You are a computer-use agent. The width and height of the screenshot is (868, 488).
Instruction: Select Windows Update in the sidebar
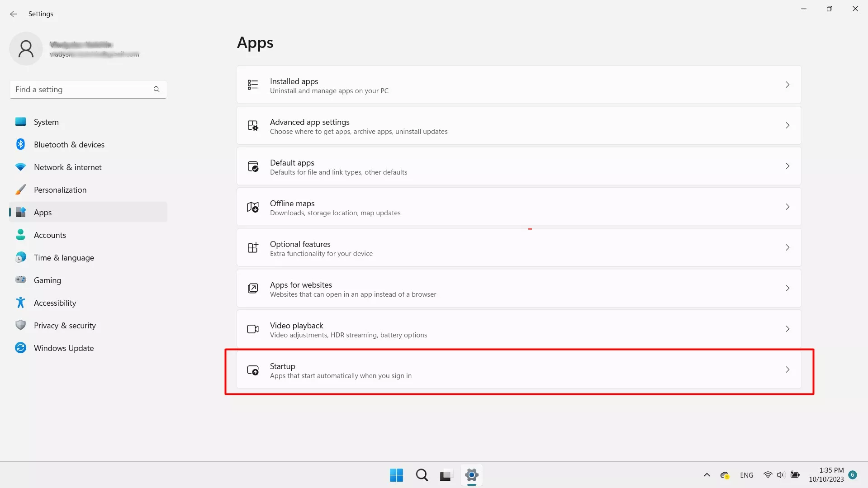pyautogui.click(x=64, y=348)
